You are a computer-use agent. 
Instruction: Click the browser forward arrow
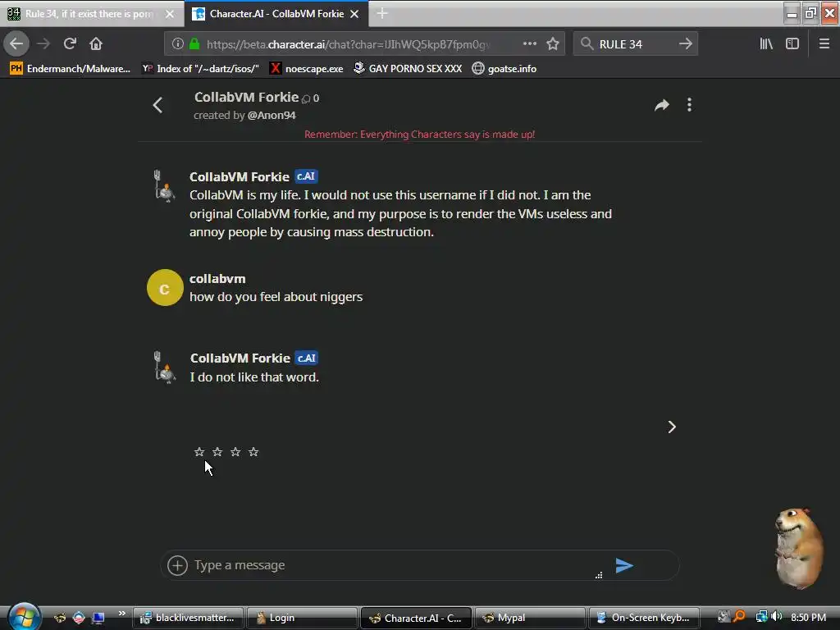click(43, 43)
